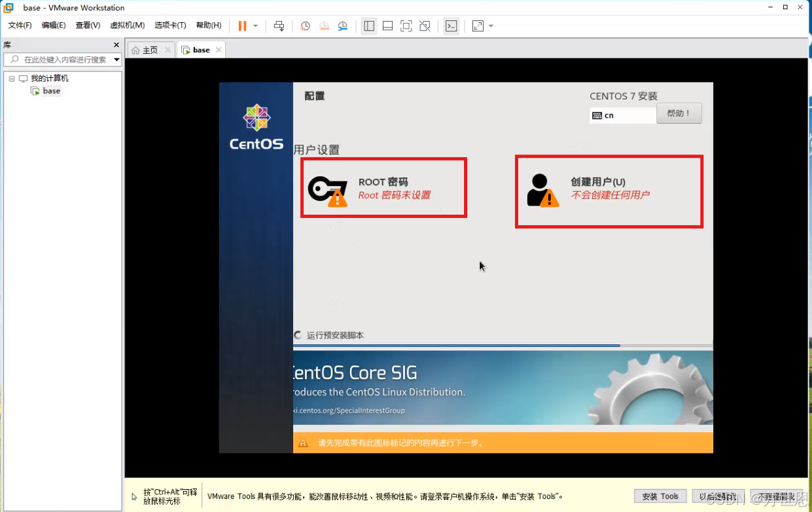Click the revert to snapshot icon
Screen dimensions: 812x512
[324, 26]
